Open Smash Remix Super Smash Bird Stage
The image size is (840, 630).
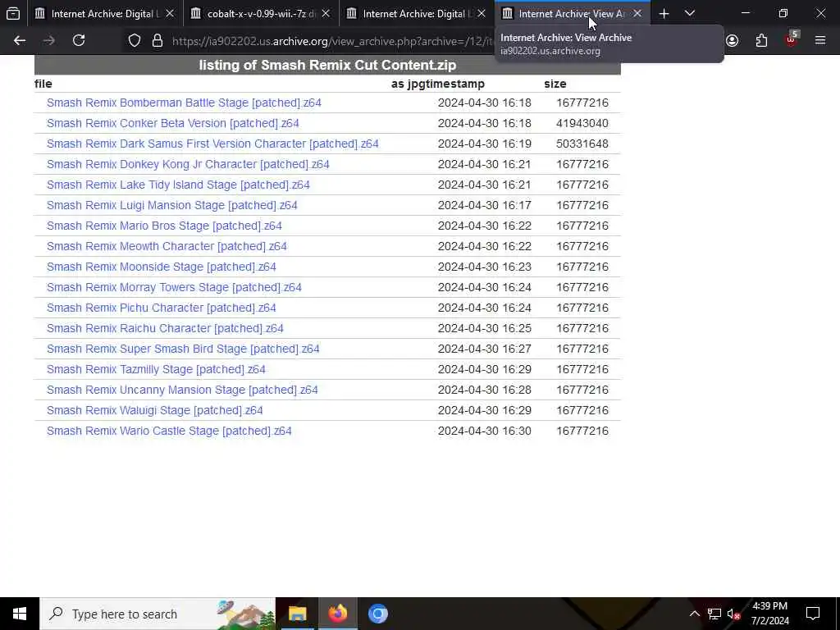tap(183, 349)
